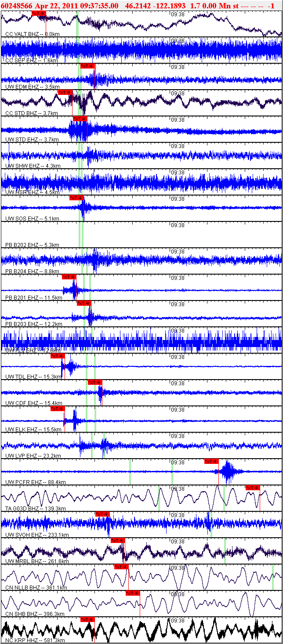Click the UW ELK EHZ 15.5km station label
Viewport: 283px width, 644px height.
click(33, 429)
